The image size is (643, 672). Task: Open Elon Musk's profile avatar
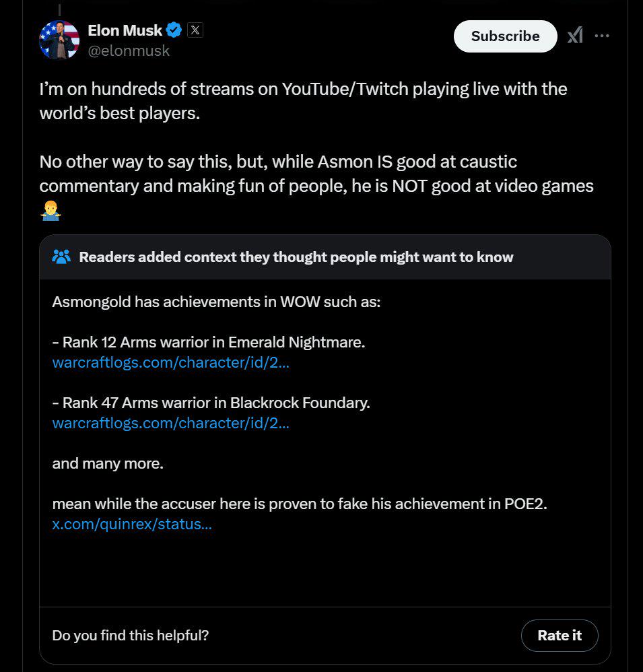(59, 40)
